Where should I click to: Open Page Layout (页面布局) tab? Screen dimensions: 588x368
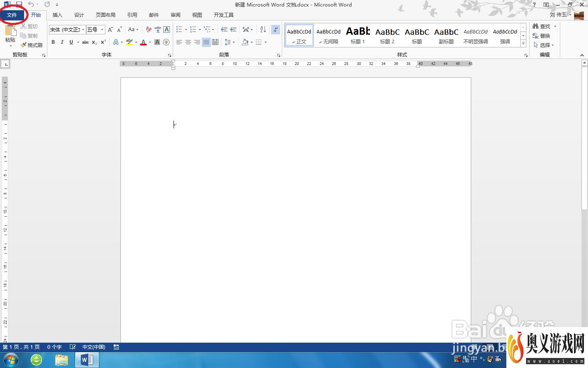[x=106, y=15]
